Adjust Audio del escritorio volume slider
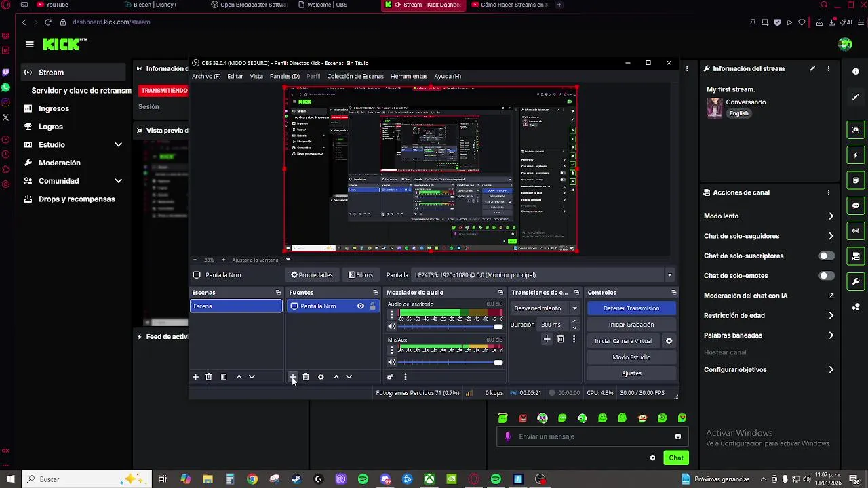The image size is (868, 488). coord(450,327)
